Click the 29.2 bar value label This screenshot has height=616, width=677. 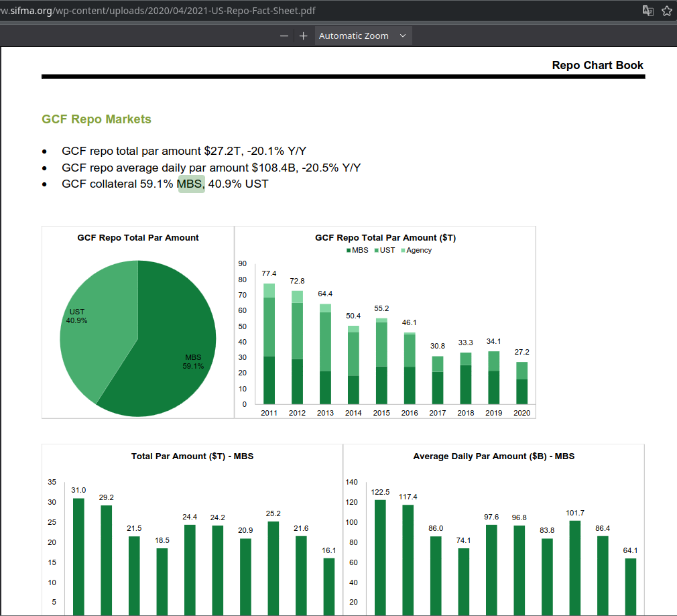[106, 498]
